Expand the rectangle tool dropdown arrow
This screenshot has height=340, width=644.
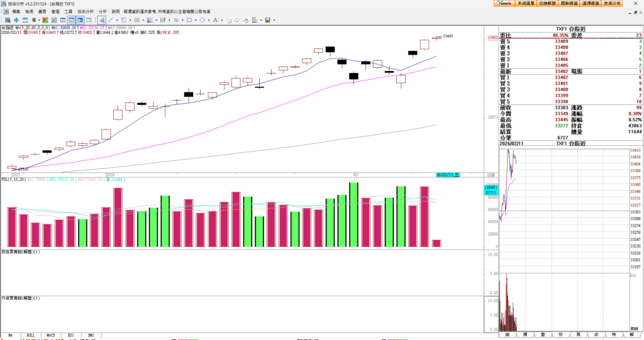tap(196, 20)
